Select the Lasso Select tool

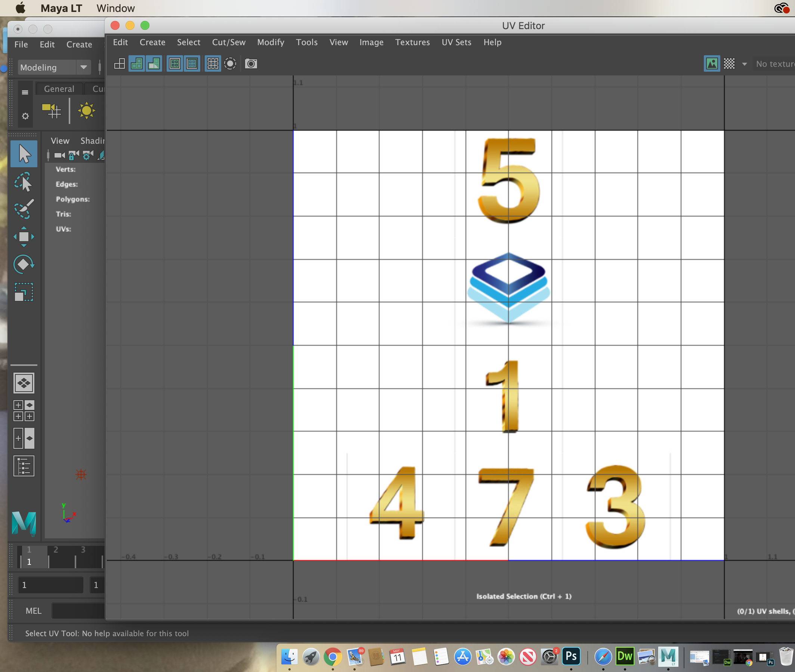tap(24, 182)
